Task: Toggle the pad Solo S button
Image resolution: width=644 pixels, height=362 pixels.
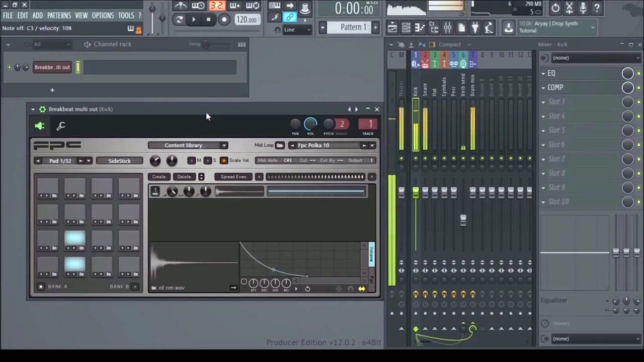Action: [208, 160]
